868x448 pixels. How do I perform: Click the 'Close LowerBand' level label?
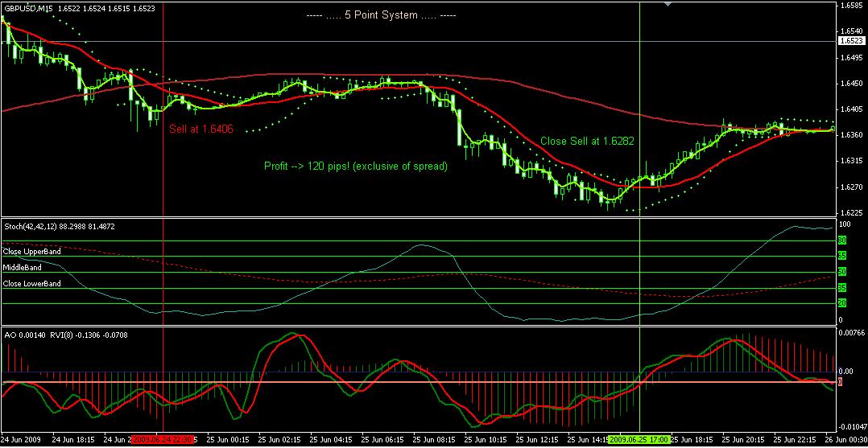pyautogui.click(x=32, y=284)
